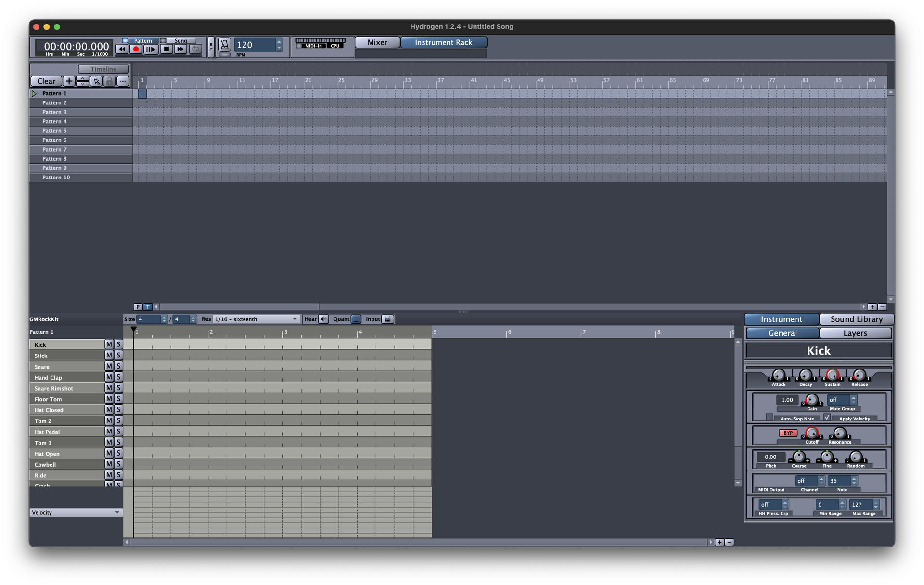This screenshot has height=585, width=924.
Task: Open the Mixer panel
Action: pos(377,42)
